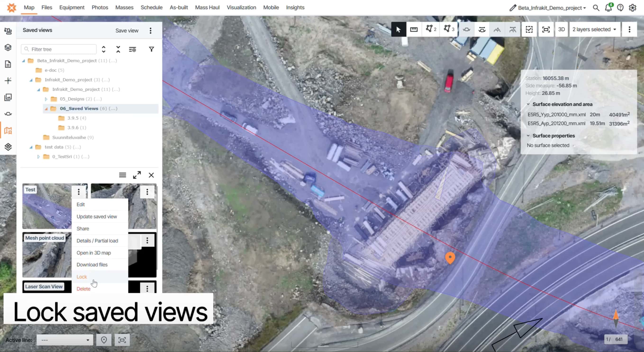Click the orange map location marker
This screenshot has height=352, width=644.
click(x=450, y=258)
